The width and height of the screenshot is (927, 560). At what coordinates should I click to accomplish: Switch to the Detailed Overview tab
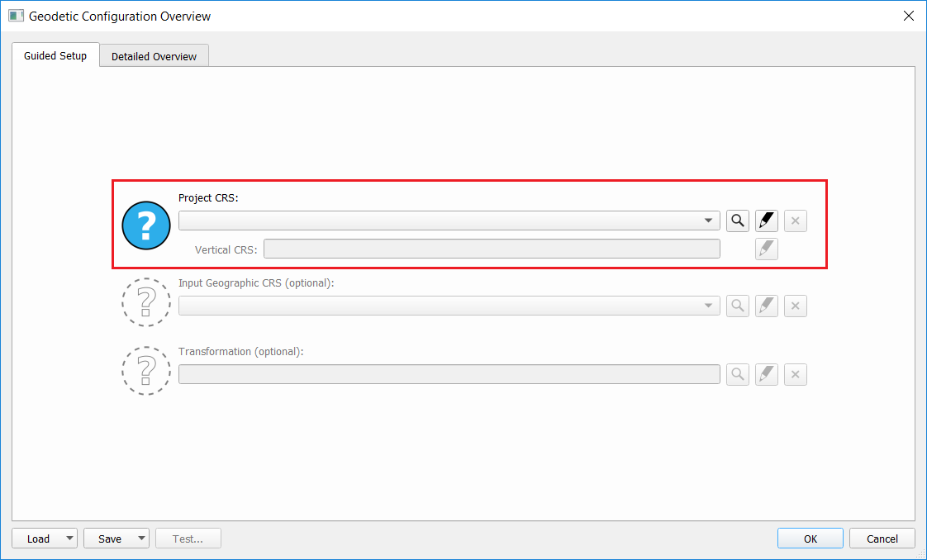click(x=154, y=56)
